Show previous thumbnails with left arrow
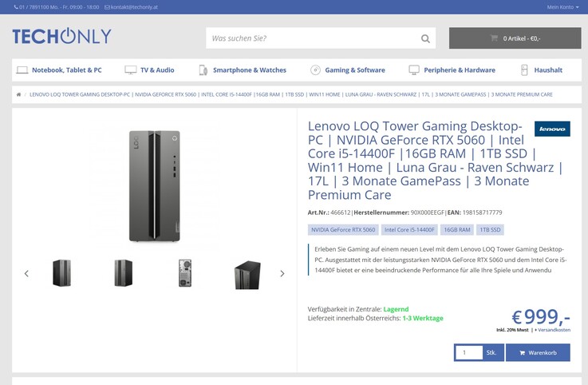 (x=26, y=273)
